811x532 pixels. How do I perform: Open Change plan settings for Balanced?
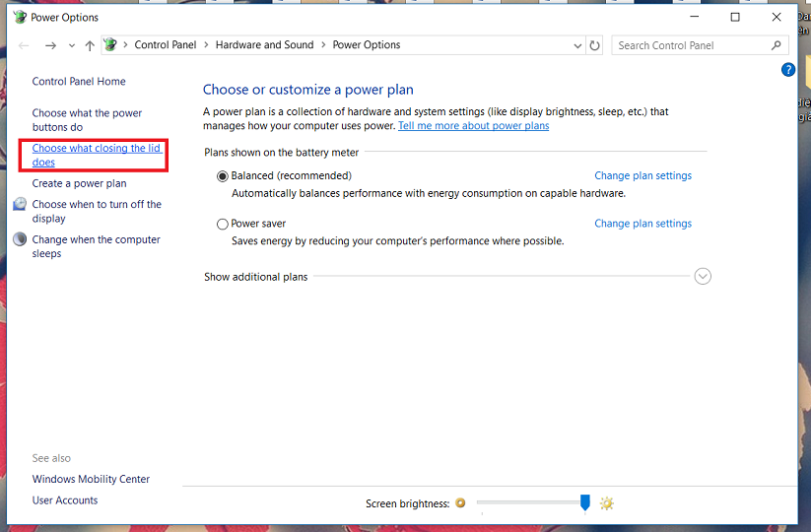[642, 176]
